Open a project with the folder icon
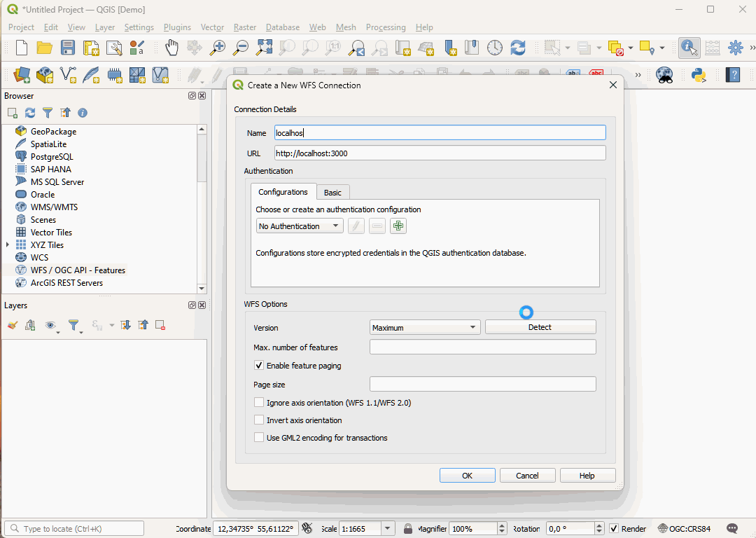The width and height of the screenshot is (756, 538). [x=44, y=48]
